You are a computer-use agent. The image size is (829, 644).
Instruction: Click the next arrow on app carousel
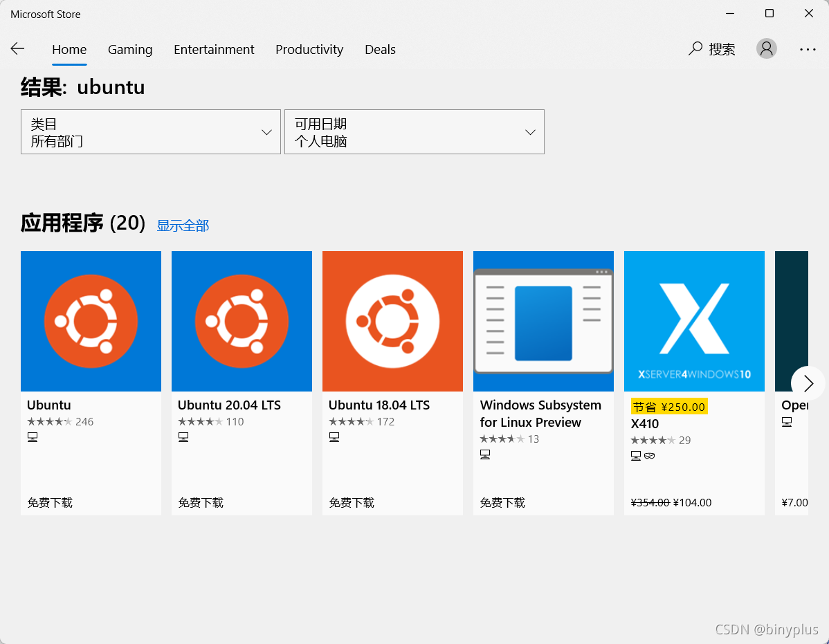(808, 383)
